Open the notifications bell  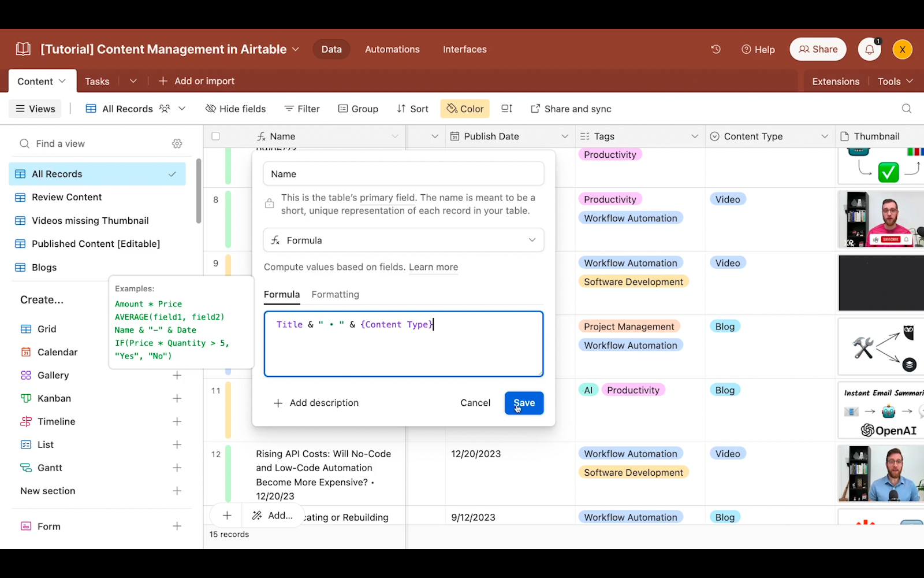(869, 49)
